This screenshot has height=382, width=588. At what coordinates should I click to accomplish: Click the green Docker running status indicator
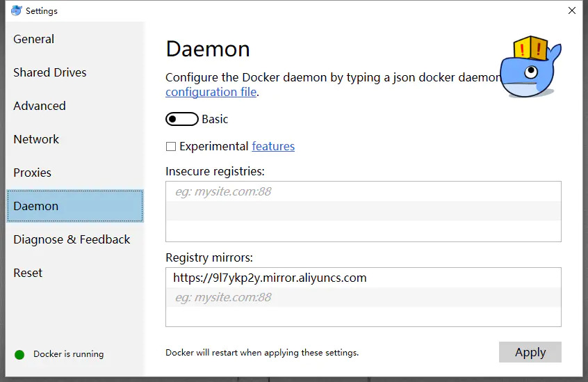pos(19,355)
